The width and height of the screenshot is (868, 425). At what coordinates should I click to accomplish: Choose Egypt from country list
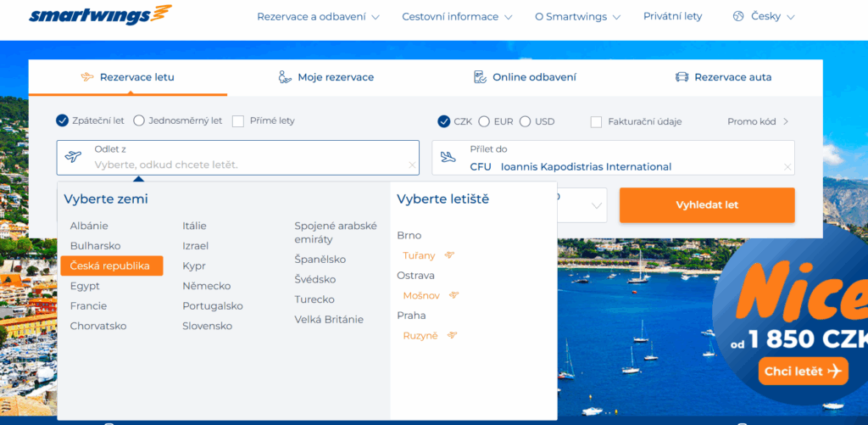click(x=85, y=286)
